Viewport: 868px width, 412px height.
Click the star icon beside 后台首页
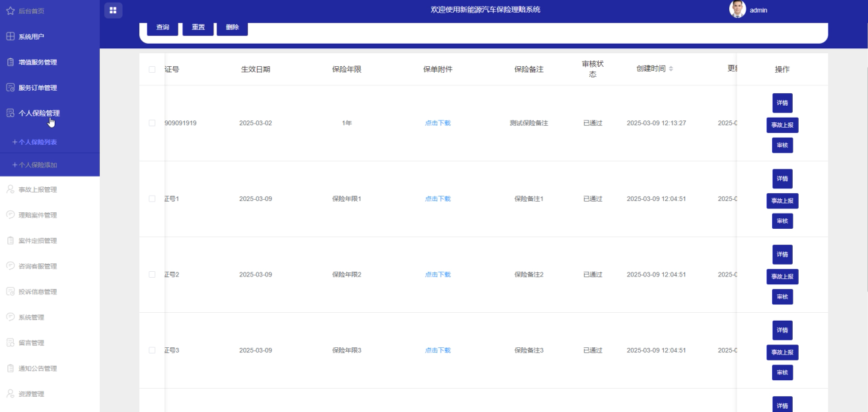pyautogui.click(x=10, y=11)
